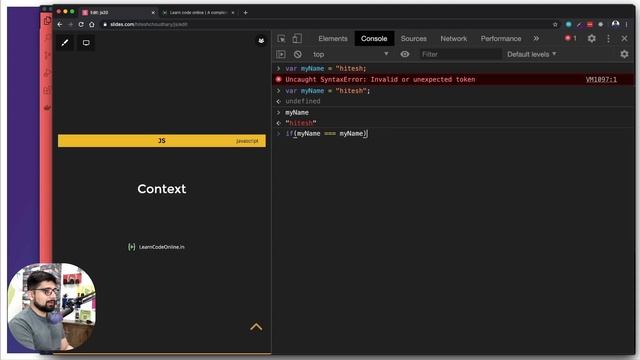The width and height of the screenshot is (640, 360).
Task: Click the upward chevron arrow on slide
Action: [x=256, y=327]
